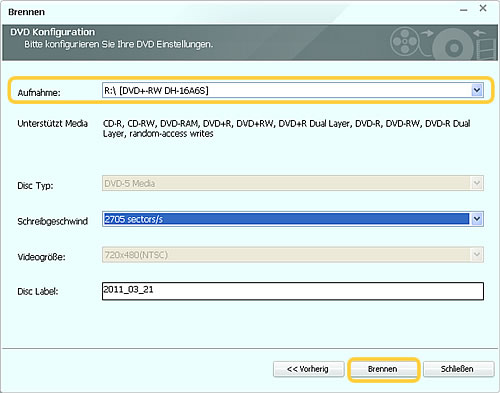Click the Bitte konfigurieren Sie instruction text
The height and width of the screenshot is (393, 500).
pyautogui.click(x=118, y=44)
